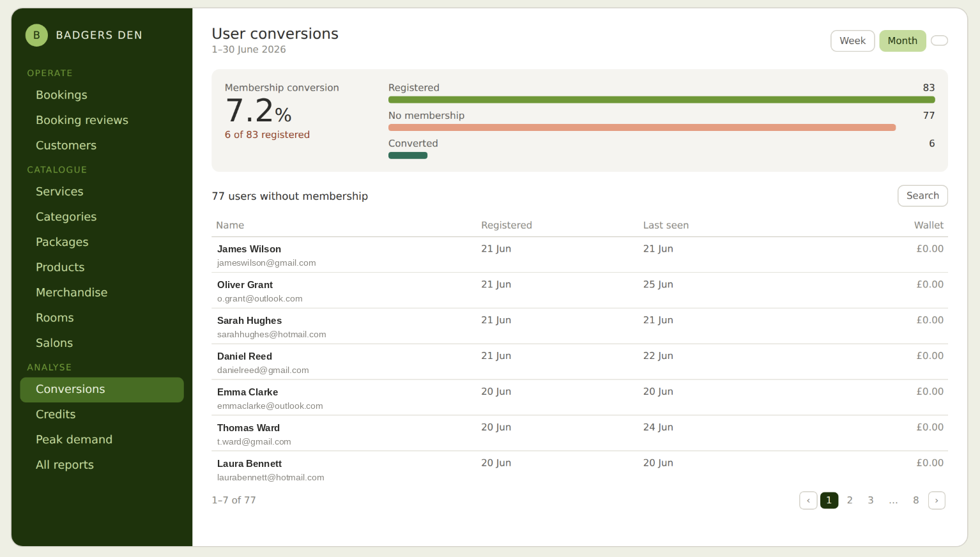
Task: Open James Wilson's user row
Action: pyautogui.click(x=579, y=255)
